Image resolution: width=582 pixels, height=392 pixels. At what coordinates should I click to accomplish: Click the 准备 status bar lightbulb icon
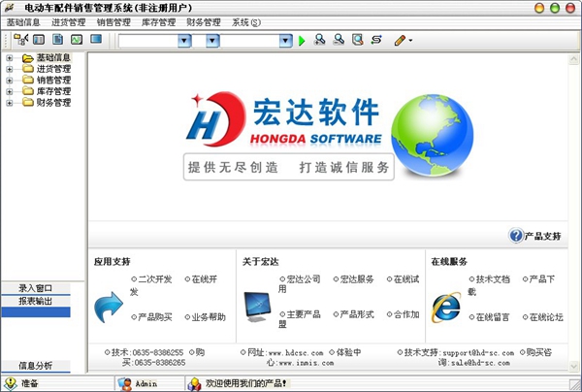pyautogui.click(x=11, y=384)
